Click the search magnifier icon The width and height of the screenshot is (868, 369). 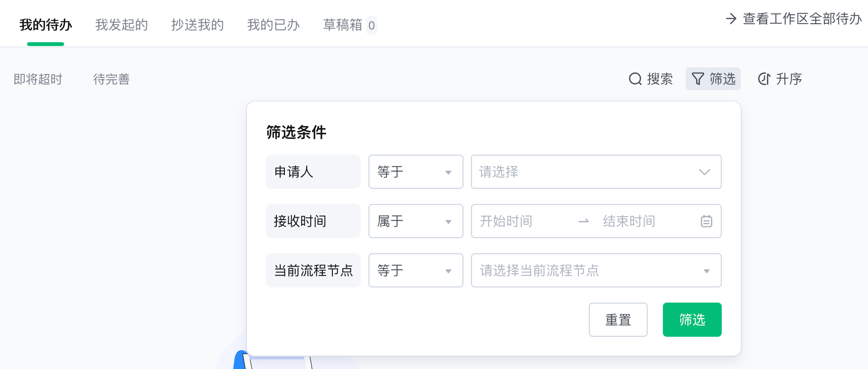pyautogui.click(x=635, y=79)
